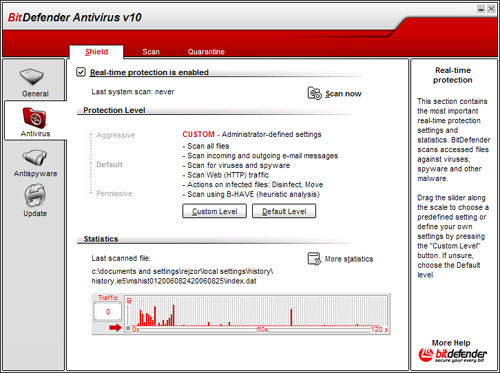Switch to the Scan tab

point(151,52)
